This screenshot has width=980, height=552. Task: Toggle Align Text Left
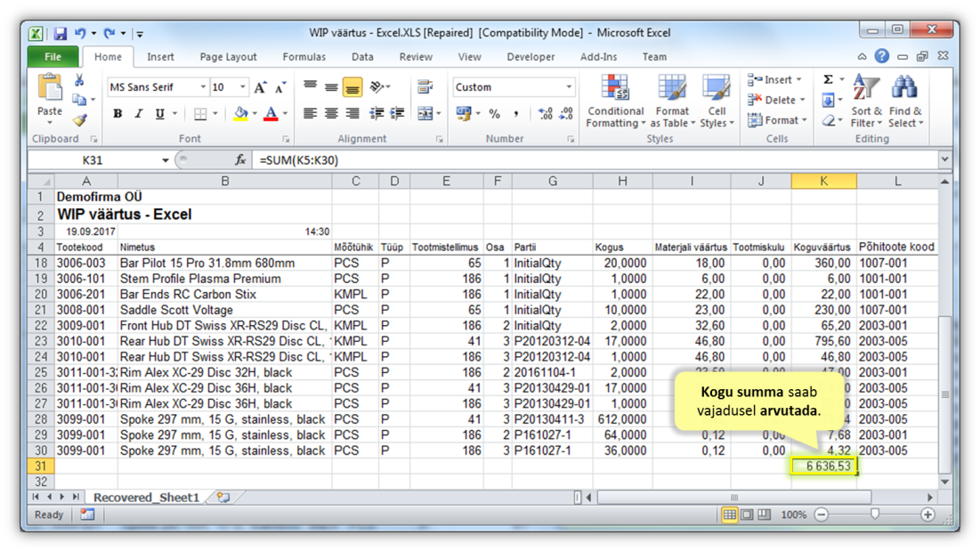(310, 113)
